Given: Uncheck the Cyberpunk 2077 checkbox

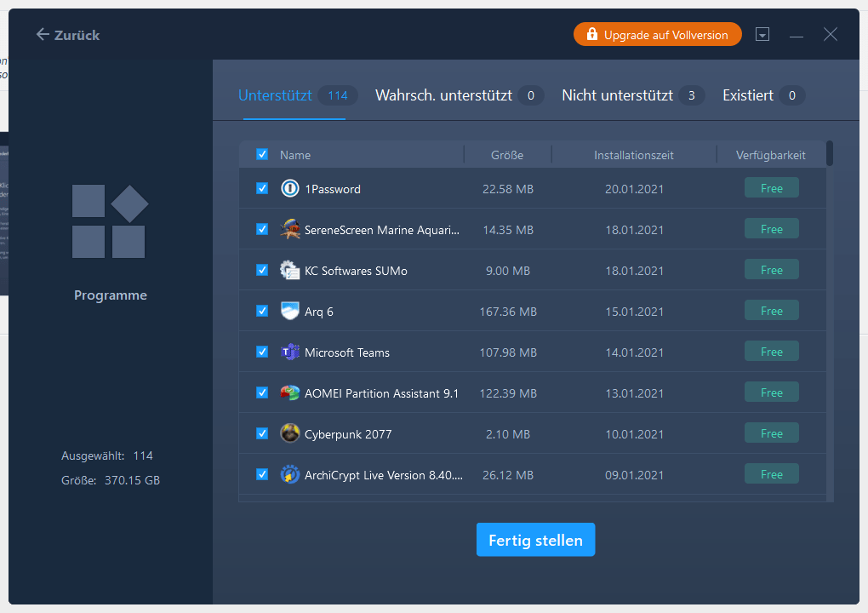Looking at the screenshot, I should (262, 433).
